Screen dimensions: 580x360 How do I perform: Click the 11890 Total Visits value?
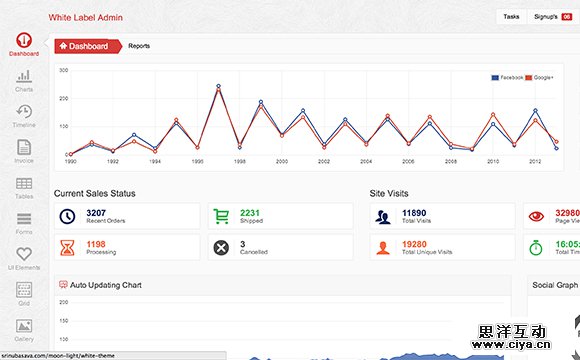414,213
